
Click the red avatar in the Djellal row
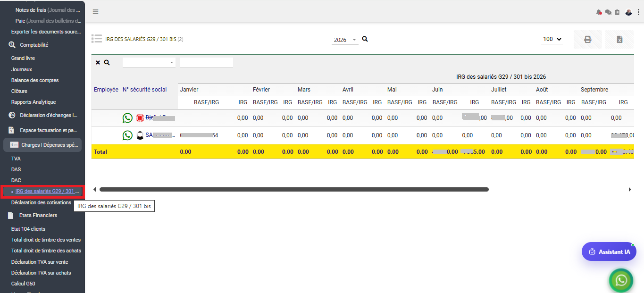click(140, 118)
